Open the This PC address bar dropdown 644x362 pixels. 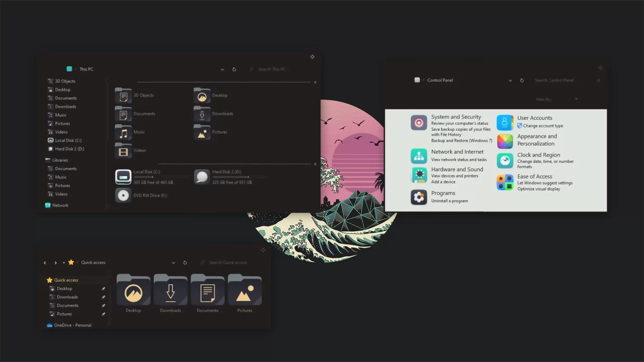tap(222, 69)
